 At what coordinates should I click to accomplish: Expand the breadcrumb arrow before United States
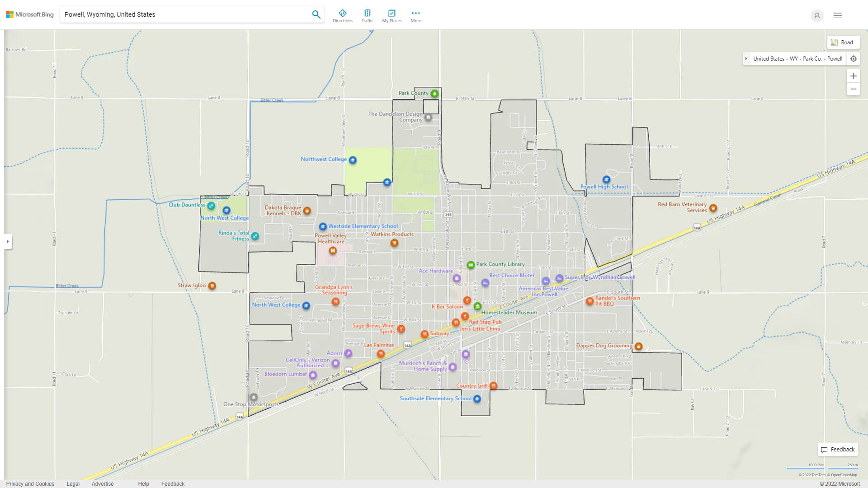click(746, 58)
